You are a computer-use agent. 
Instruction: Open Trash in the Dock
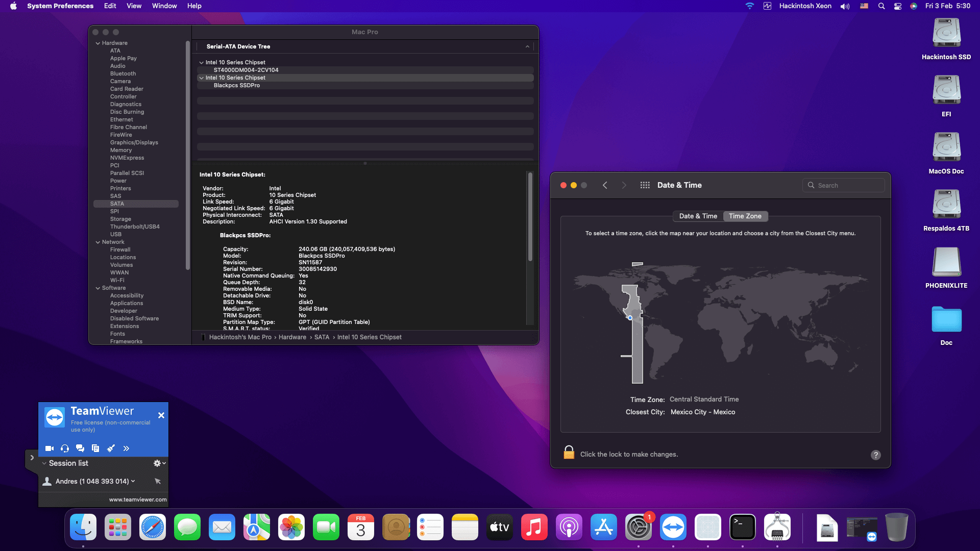tap(897, 527)
